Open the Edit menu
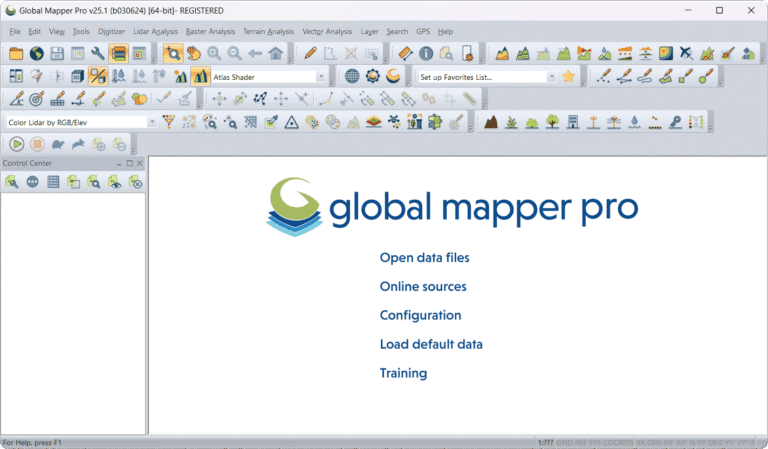768x449 pixels. click(34, 31)
